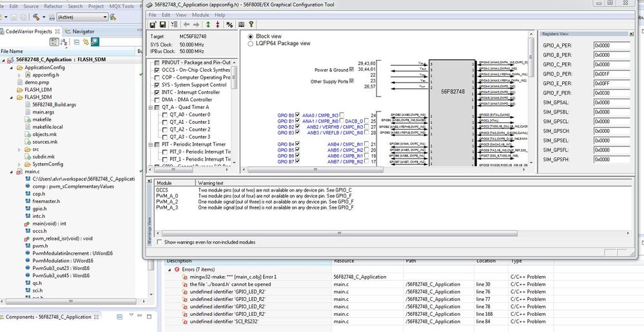Collapse the QT_A Quad Timer A node
This screenshot has width=644, height=332.
pyautogui.click(x=150, y=107)
